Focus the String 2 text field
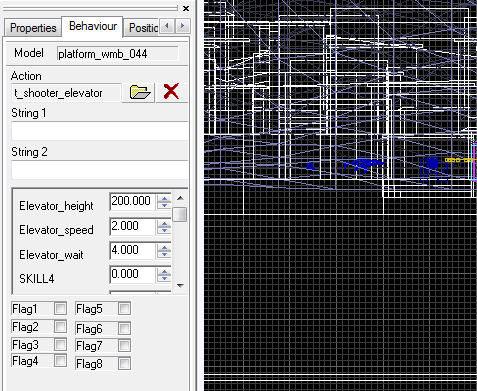The height and width of the screenshot is (391, 477). [100, 170]
